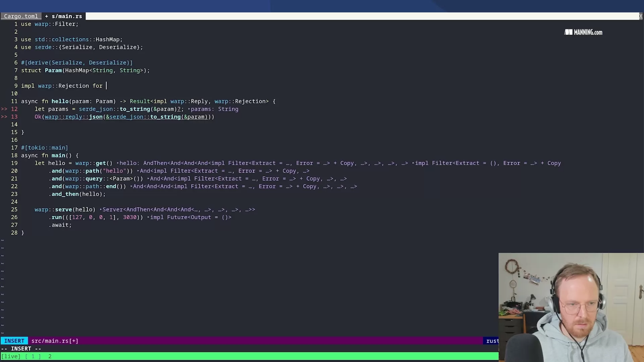Select the '>>' marker next to line 13
Screen dimensions: 644x362
[4, 117]
